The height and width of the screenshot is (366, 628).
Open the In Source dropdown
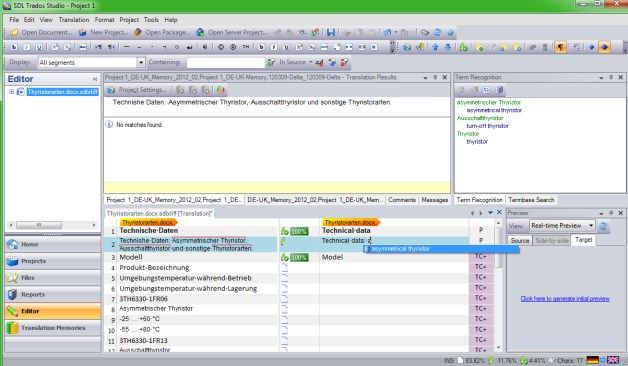pos(296,62)
